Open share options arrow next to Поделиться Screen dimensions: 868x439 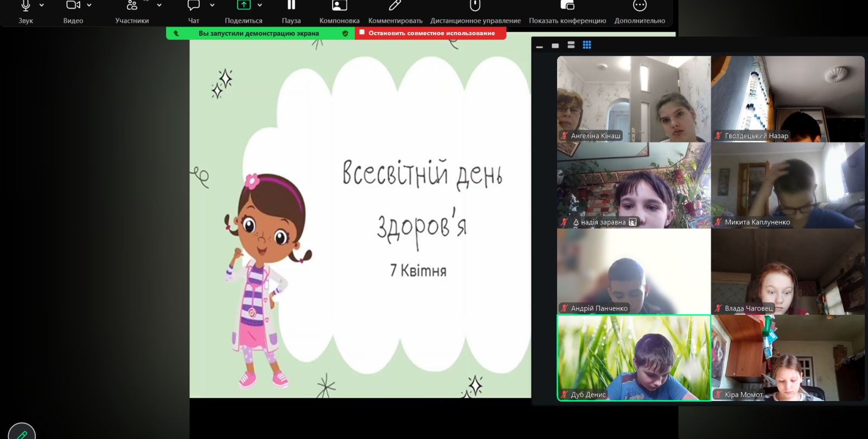[x=260, y=5]
